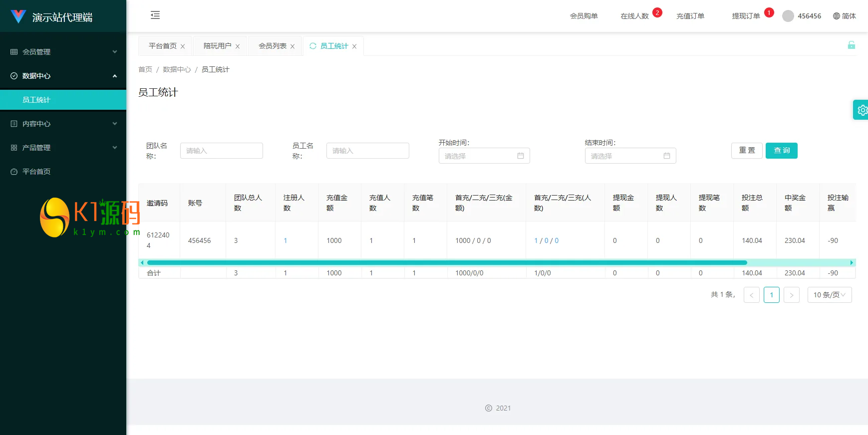Select 员工统计 in the sidebar
Screen dimensions: 868x435
click(x=63, y=100)
